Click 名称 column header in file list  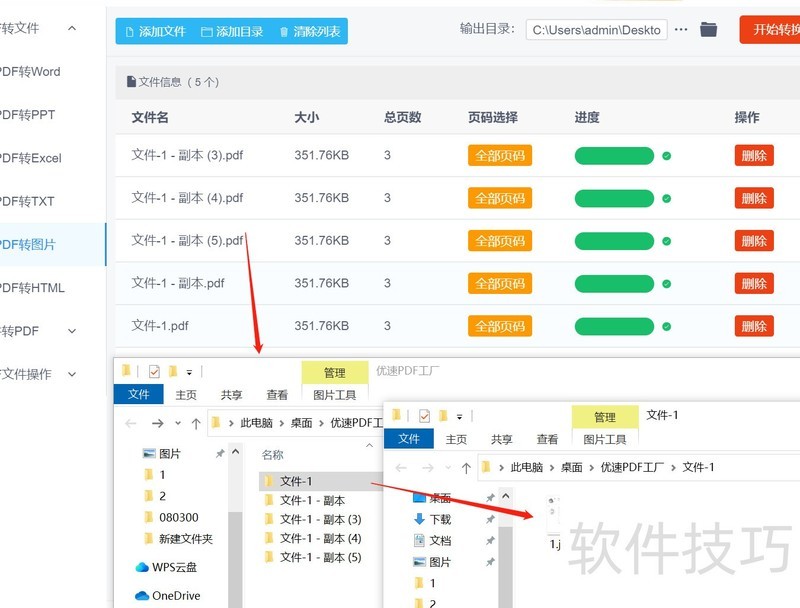click(x=272, y=455)
